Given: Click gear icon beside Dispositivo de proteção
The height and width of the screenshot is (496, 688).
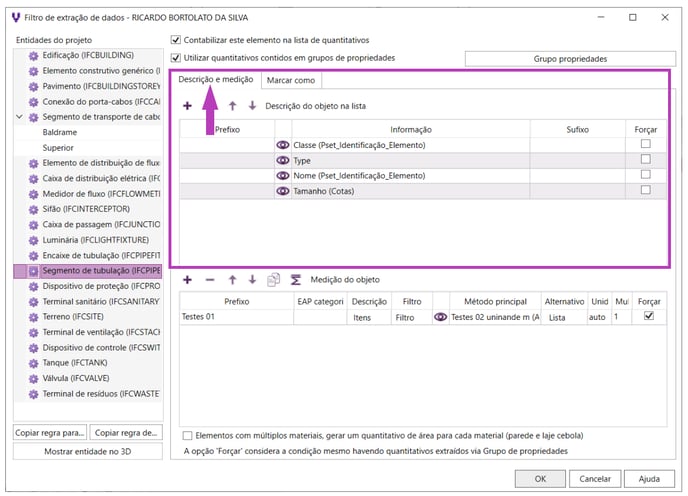Looking at the screenshot, I should pyautogui.click(x=33, y=287).
